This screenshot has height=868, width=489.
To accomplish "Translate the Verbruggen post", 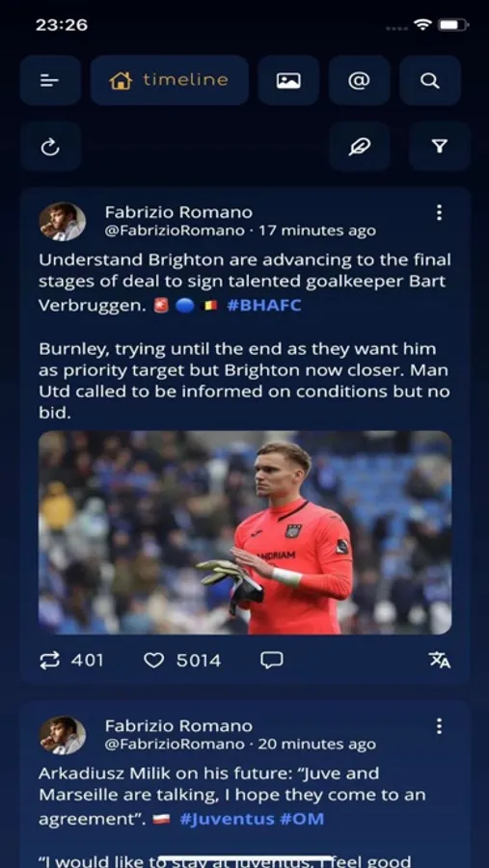I will coord(440,660).
